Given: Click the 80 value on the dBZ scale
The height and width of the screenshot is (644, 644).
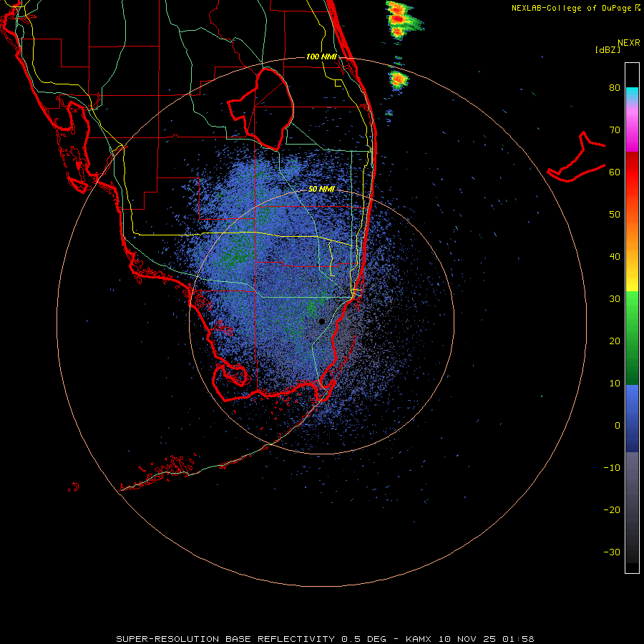Looking at the screenshot, I should 615,88.
